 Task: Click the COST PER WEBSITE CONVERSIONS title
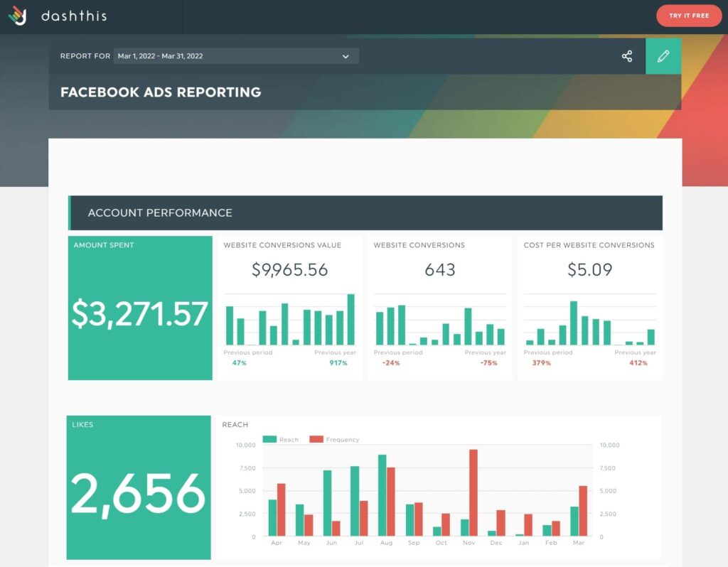[589, 245]
